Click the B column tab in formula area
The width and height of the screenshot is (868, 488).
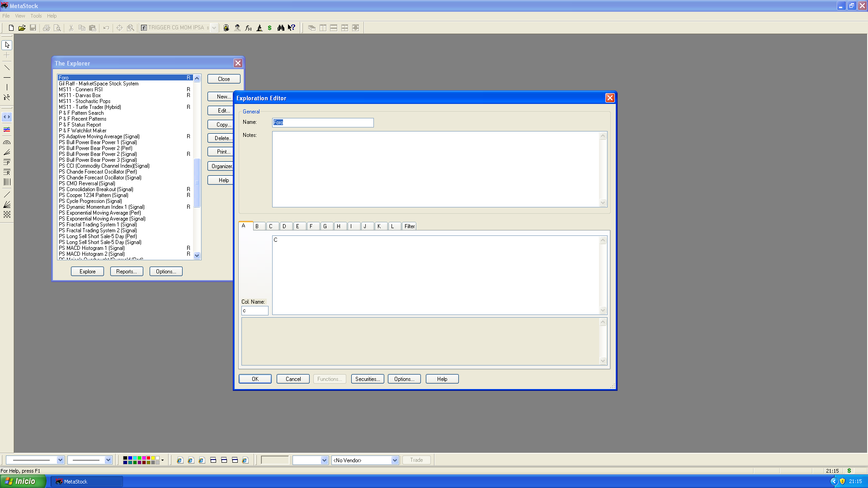click(x=257, y=226)
